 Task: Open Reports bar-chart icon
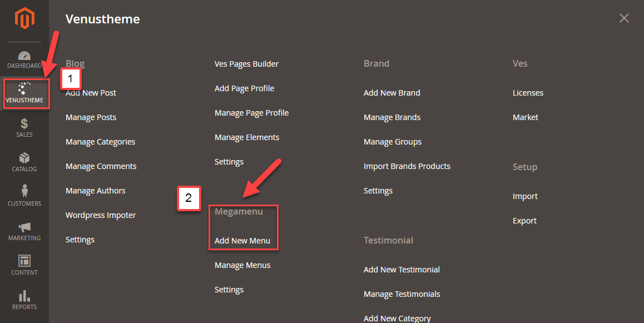pos(24,296)
